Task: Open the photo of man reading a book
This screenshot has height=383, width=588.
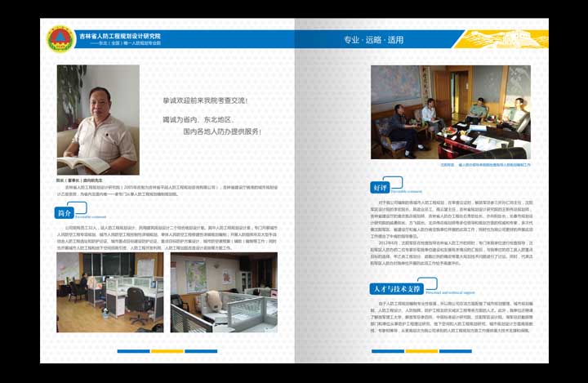Action: (97, 119)
